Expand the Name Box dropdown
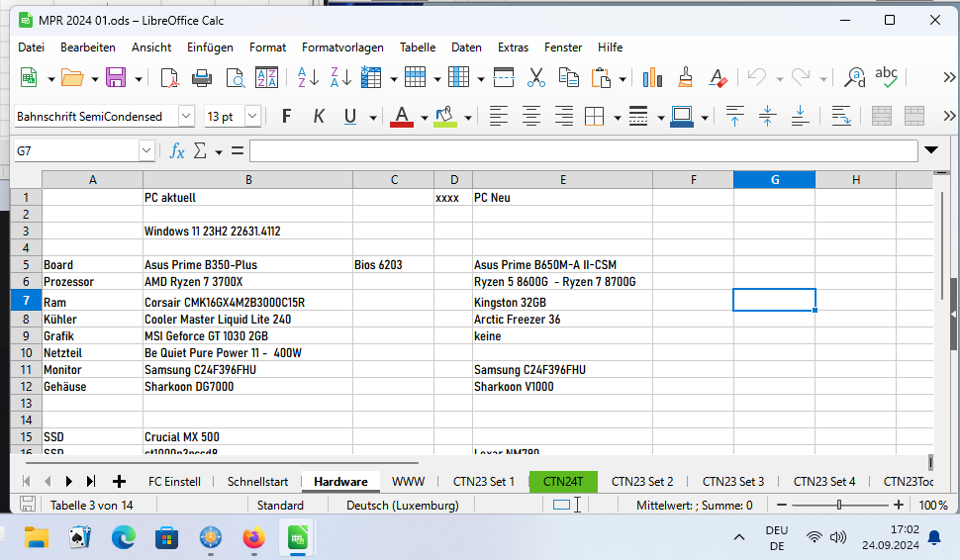The width and height of the screenshot is (960, 560). click(x=145, y=150)
